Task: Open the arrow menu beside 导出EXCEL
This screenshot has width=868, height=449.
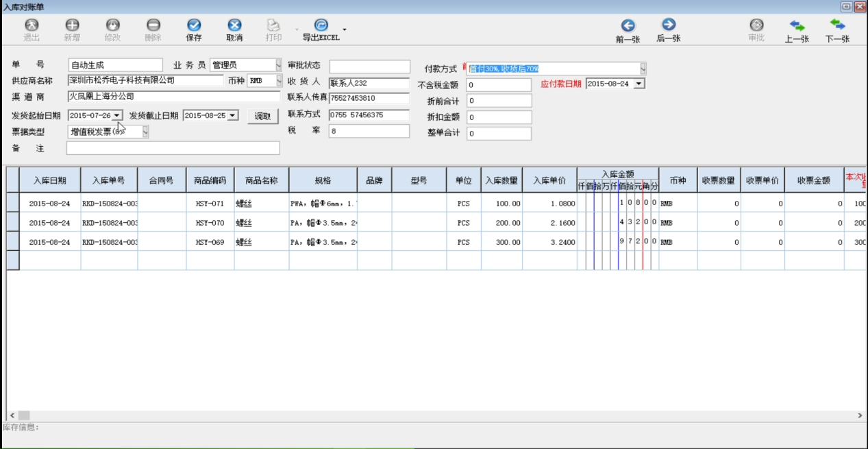Action: tap(345, 29)
